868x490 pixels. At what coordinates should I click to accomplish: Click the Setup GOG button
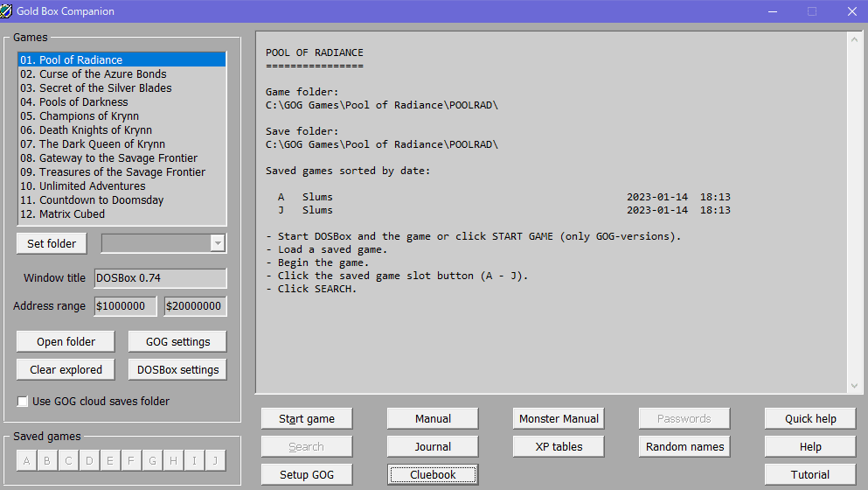307,474
